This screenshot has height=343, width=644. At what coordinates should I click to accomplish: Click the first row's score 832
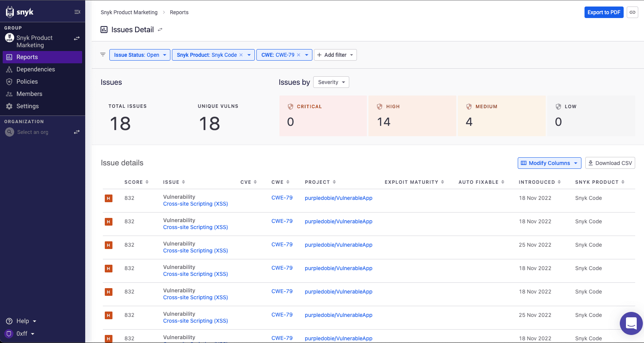[129, 198]
